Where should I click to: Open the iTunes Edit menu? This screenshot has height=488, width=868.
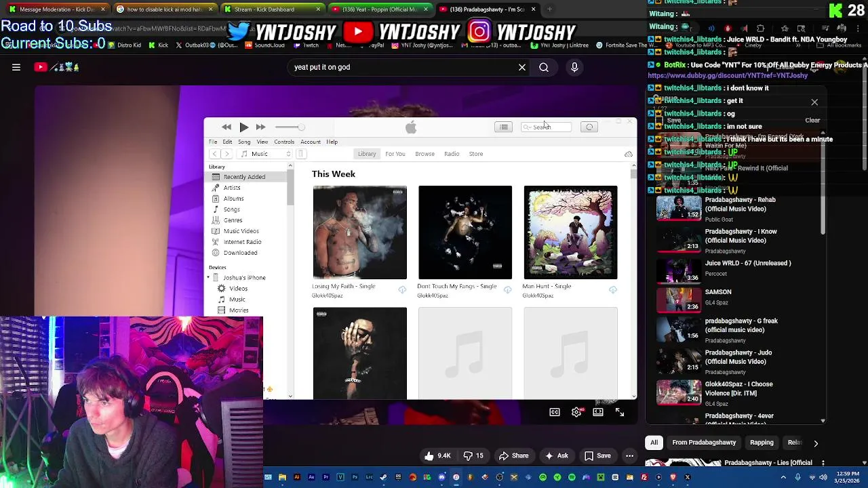(227, 142)
